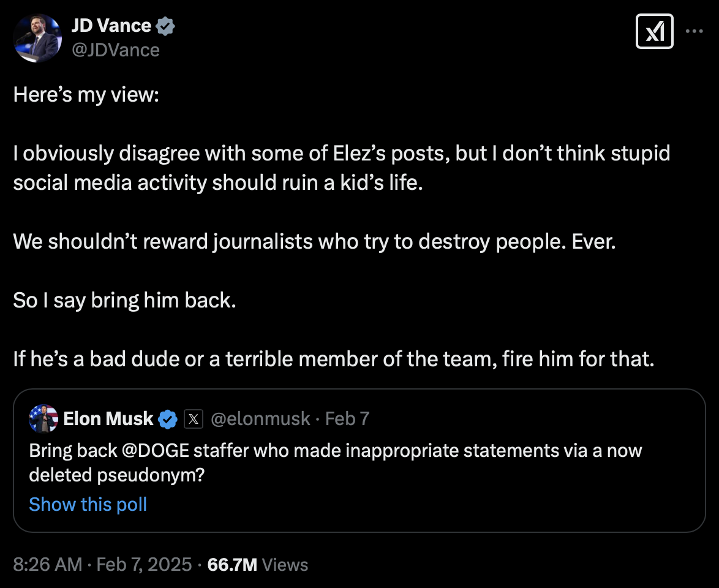Click the 'So I say bring him back.' line
719x588 pixels.
pyautogui.click(x=124, y=301)
